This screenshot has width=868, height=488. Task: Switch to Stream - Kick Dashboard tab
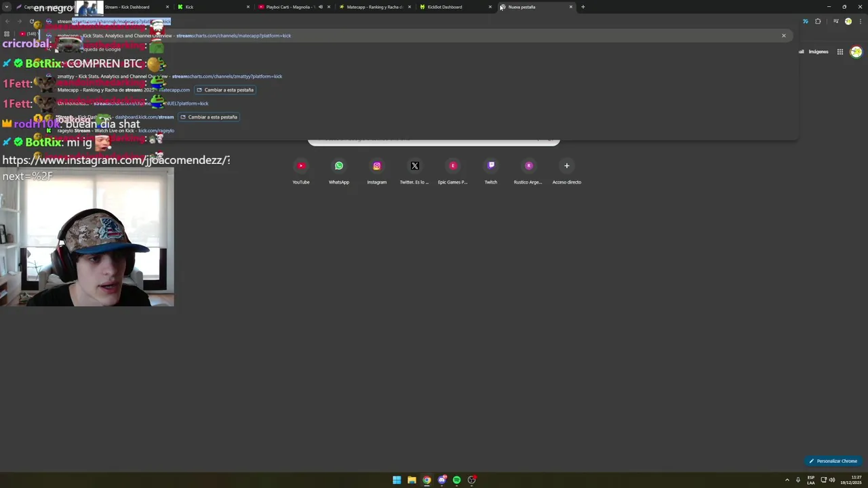tap(132, 7)
